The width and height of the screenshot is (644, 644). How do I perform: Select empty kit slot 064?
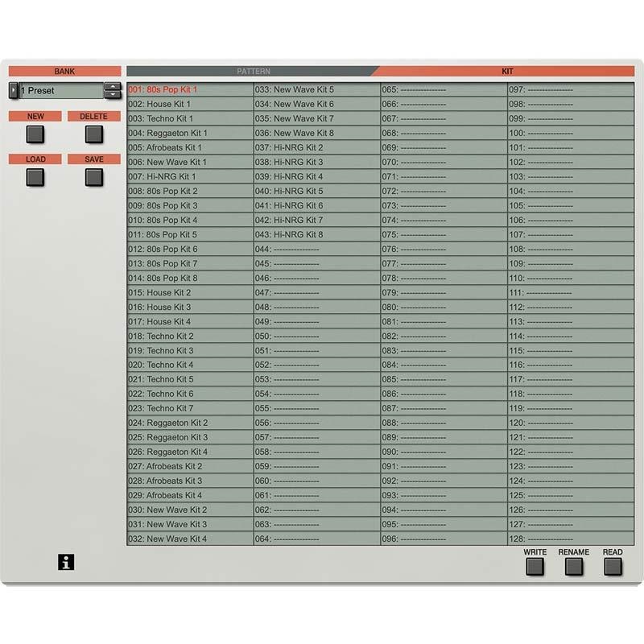click(x=317, y=539)
